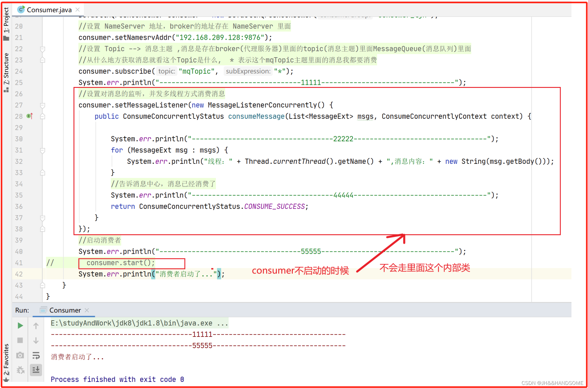Collapse setMessageListener block at line 27

coord(43,105)
